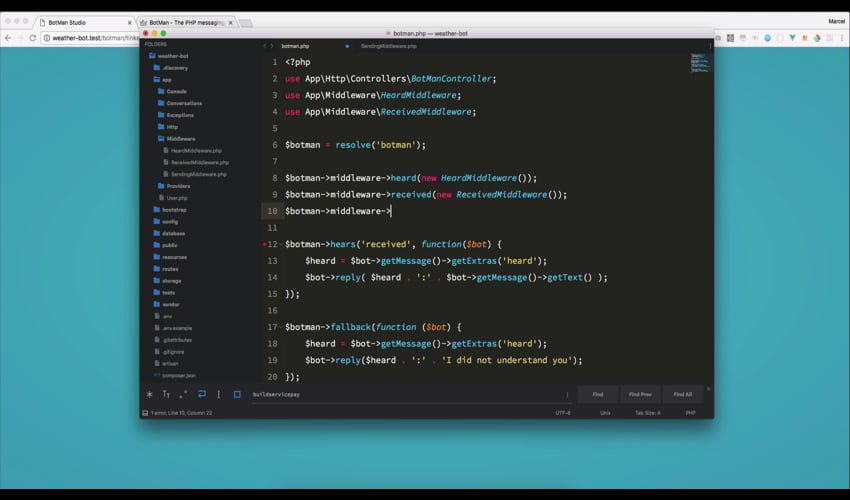Open Chrome three-dot menu
The image size is (850, 500).
point(842,38)
